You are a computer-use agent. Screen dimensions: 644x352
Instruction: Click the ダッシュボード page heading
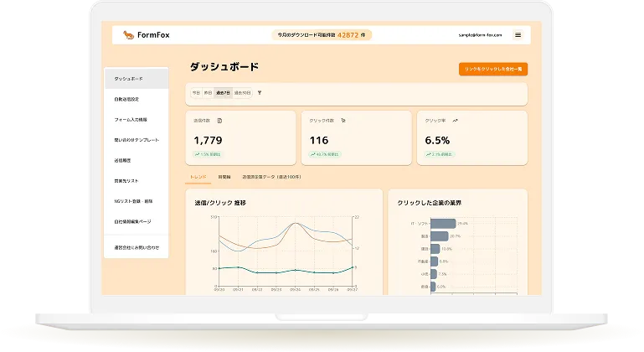224,66
